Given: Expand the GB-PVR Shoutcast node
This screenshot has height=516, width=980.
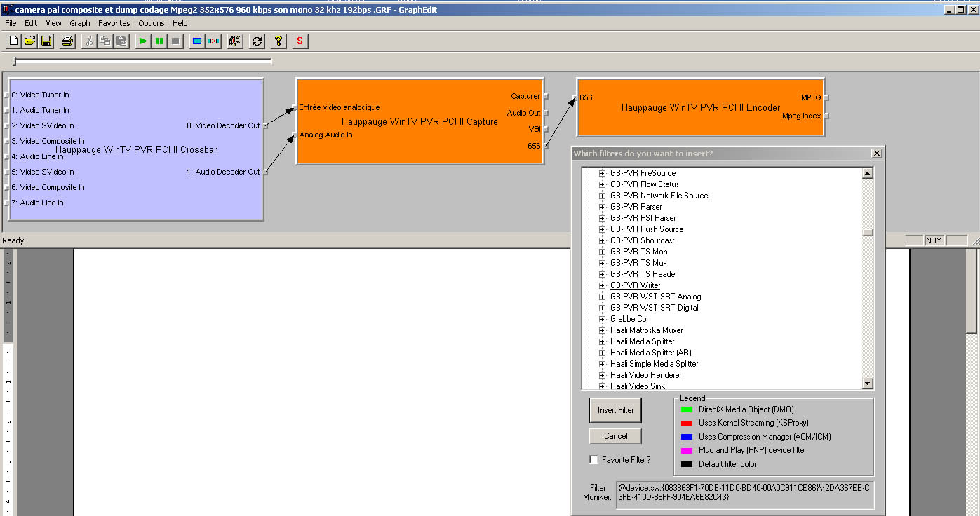Looking at the screenshot, I should click(602, 240).
